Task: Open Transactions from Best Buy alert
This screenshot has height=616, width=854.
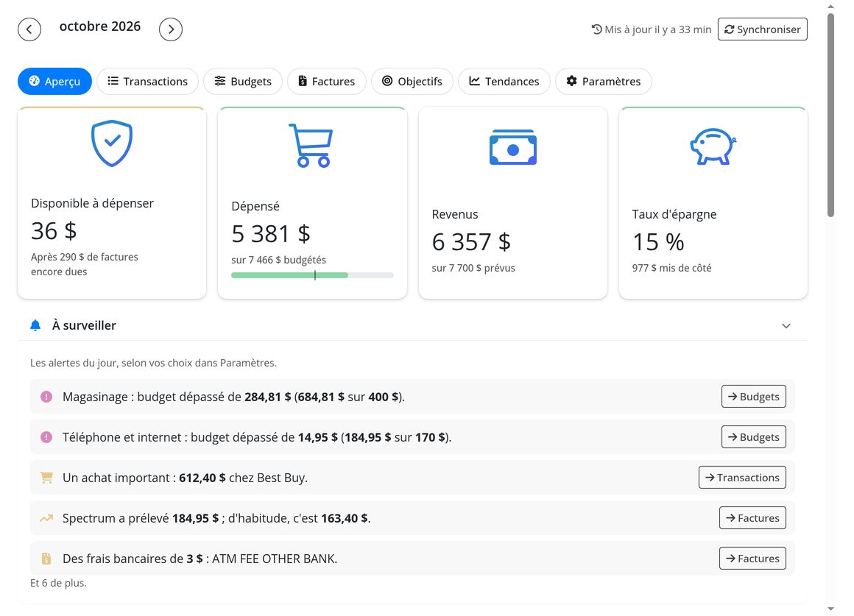Action: pos(742,478)
